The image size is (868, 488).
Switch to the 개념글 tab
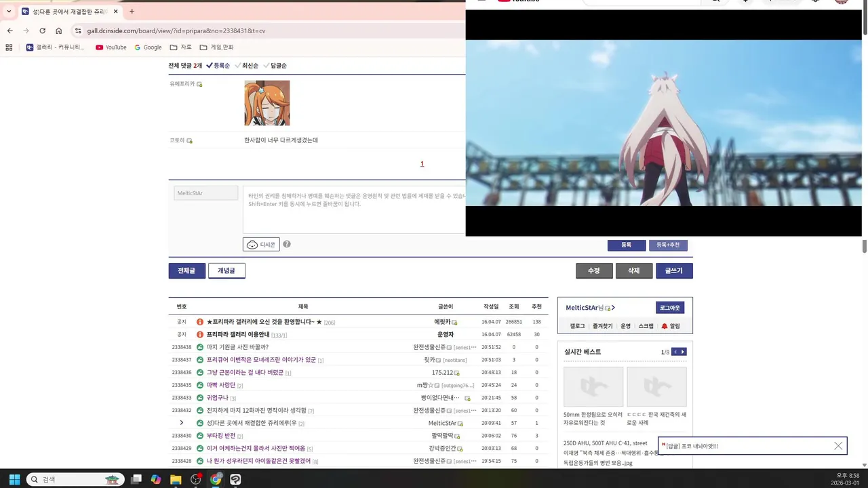pos(226,270)
